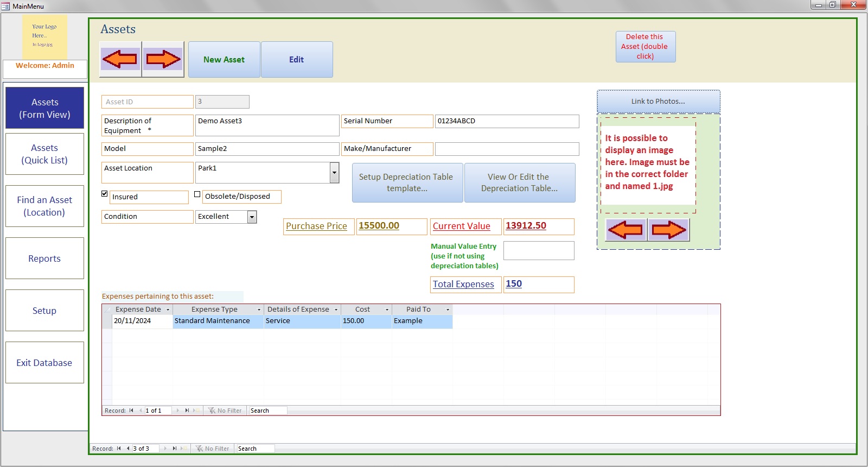Go to previous record in bottom asset navigator
868x467 pixels.
pos(128,449)
